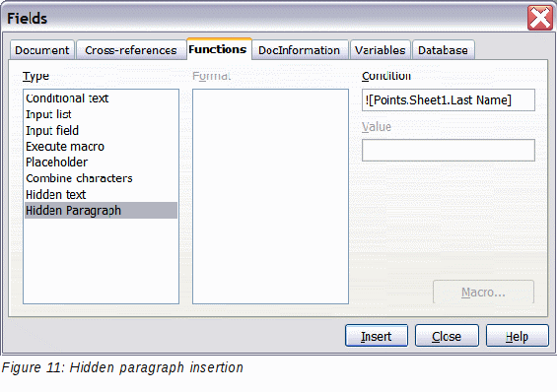Select Conditional text in Type list
This screenshot has height=392, width=558.
coord(101,98)
